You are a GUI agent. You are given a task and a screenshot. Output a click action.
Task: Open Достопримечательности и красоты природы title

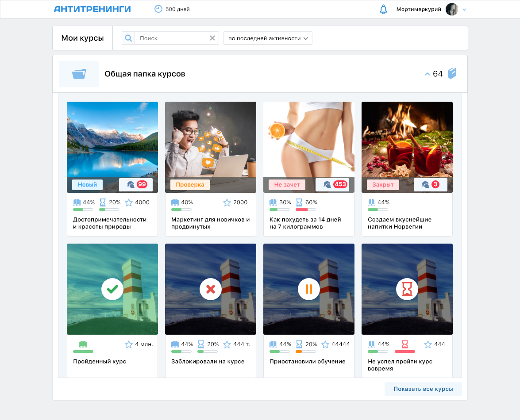110,223
